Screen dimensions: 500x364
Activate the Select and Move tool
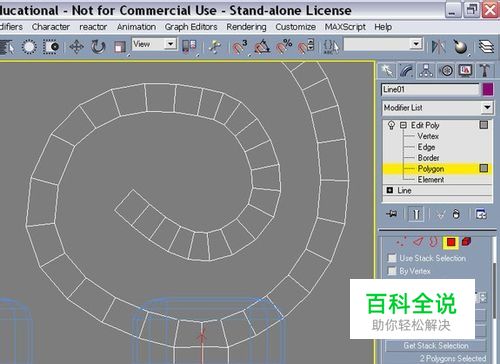coord(76,47)
